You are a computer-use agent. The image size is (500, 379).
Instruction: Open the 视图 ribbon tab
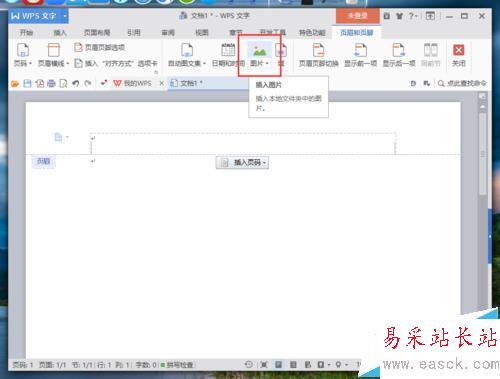point(202,32)
